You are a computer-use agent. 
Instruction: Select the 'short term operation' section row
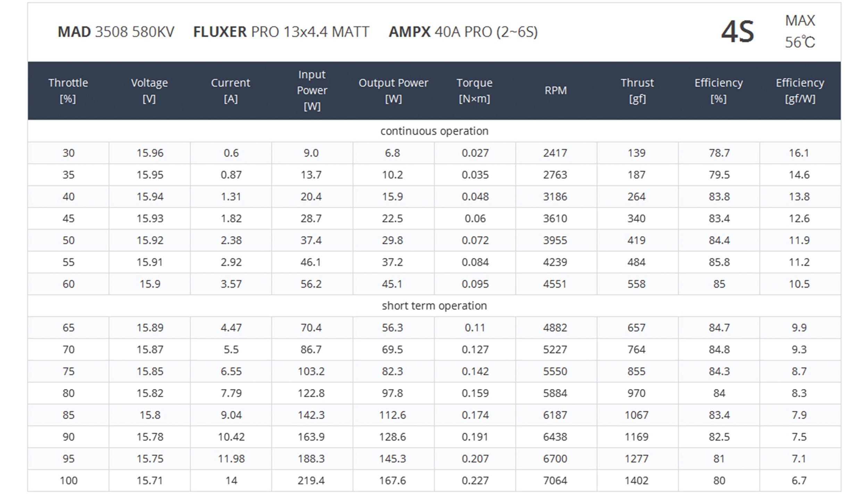pyautogui.click(x=434, y=305)
